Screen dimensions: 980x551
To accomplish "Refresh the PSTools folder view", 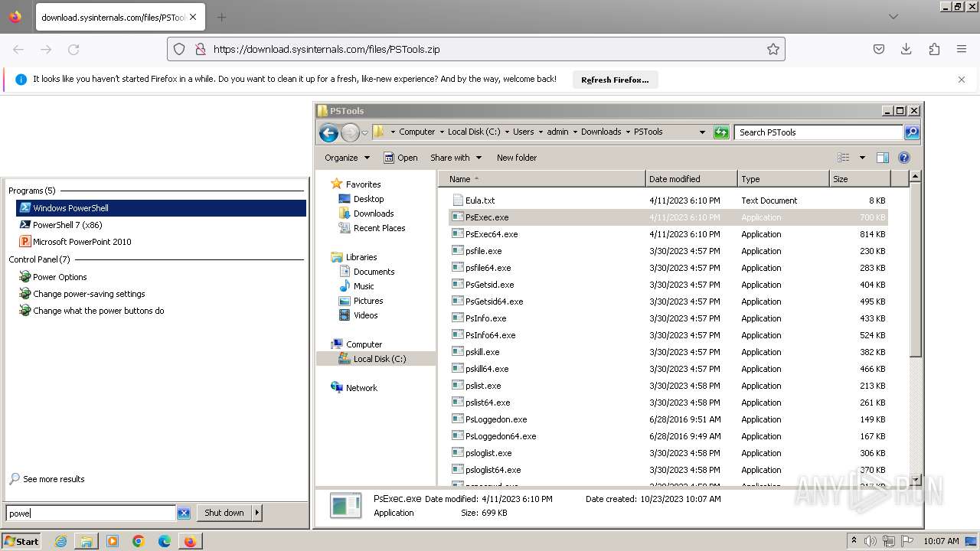I will (x=721, y=132).
